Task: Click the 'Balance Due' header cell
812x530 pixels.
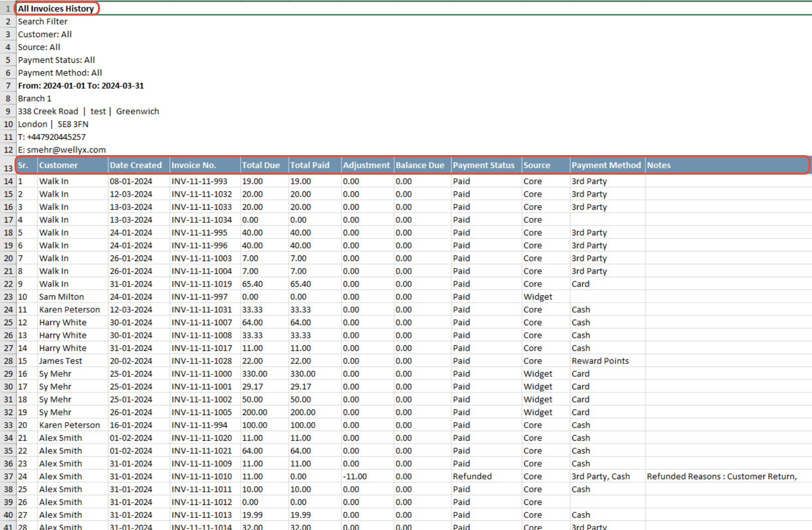Action: pyautogui.click(x=422, y=165)
